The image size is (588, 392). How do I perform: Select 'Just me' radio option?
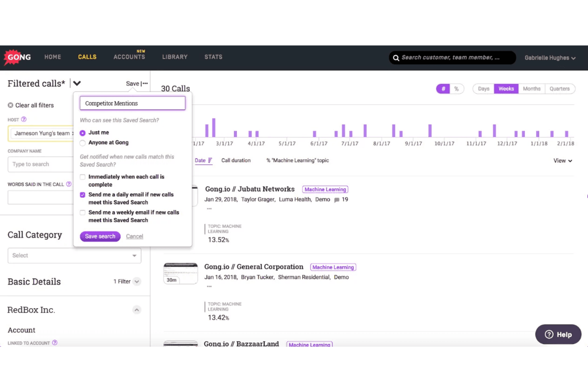[x=83, y=133]
